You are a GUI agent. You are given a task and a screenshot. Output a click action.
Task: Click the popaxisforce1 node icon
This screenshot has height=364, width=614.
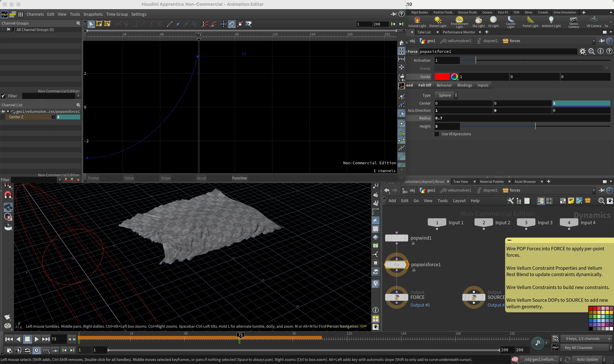pos(397,264)
